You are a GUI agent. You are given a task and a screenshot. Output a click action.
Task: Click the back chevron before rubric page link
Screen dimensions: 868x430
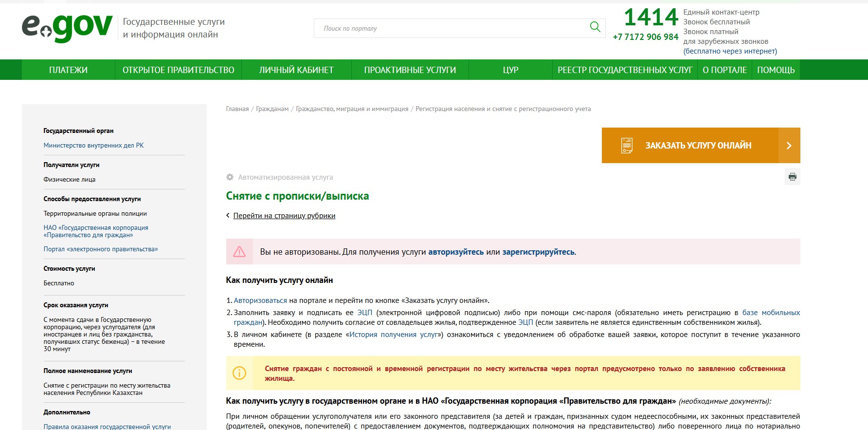228,216
